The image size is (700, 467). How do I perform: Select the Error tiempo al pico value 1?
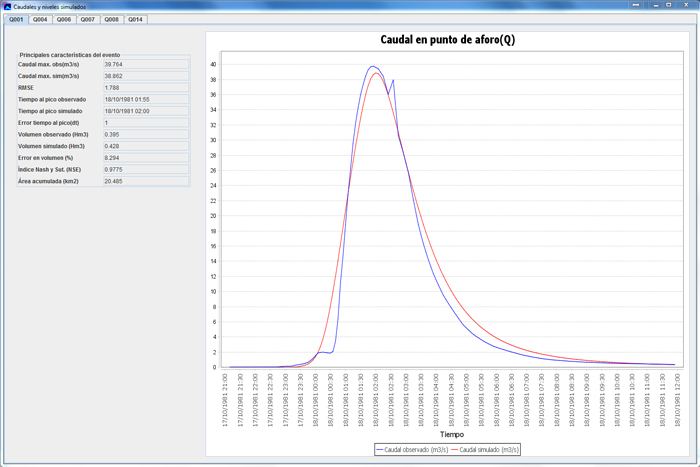146,123
